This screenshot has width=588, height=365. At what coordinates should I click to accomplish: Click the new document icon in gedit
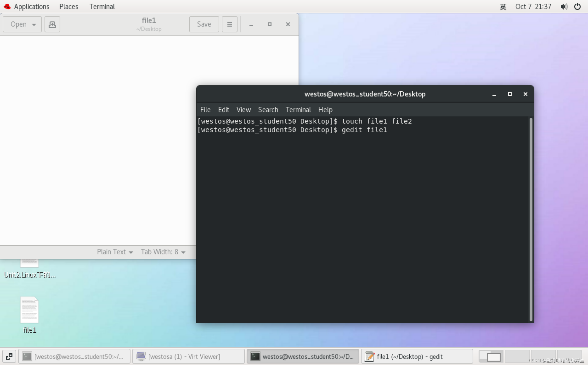coord(52,24)
